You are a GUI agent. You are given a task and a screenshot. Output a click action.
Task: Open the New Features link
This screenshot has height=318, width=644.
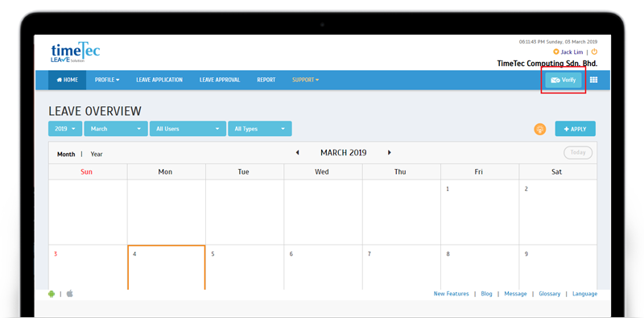451,294
